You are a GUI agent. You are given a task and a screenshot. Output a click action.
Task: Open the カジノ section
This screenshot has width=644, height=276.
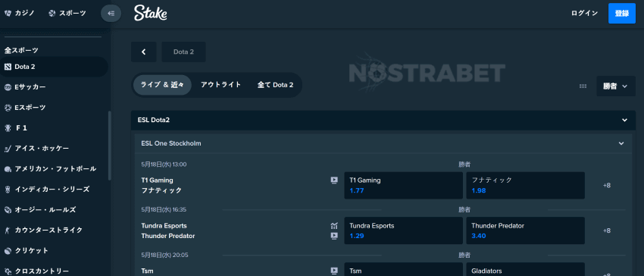click(19, 13)
